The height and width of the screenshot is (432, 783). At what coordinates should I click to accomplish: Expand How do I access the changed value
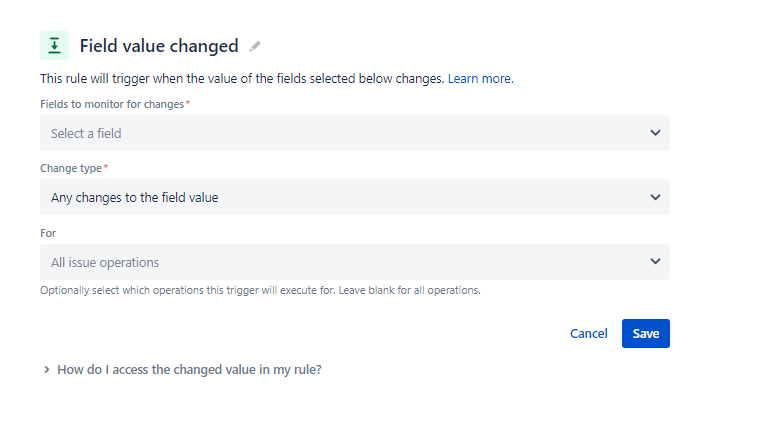pyautogui.click(x=189, y=369)
